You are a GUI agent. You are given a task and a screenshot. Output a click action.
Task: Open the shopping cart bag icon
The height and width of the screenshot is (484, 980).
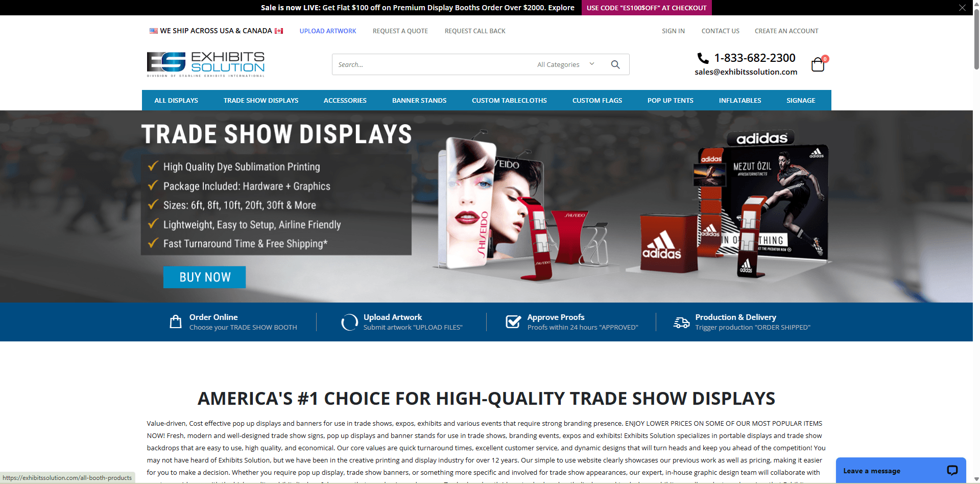[x=818, y=64]
